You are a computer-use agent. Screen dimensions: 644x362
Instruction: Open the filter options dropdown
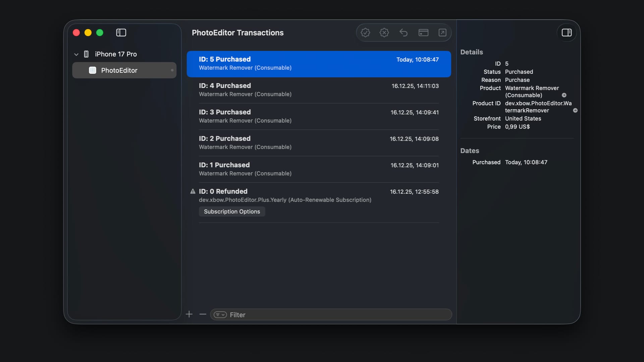pyautogui.click(x=220, y=315)
